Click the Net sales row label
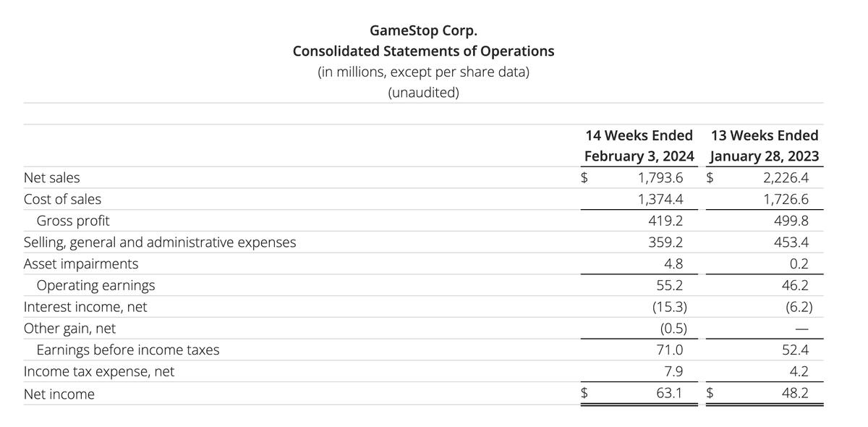This screenshot has width=868, height=427. 52,177
